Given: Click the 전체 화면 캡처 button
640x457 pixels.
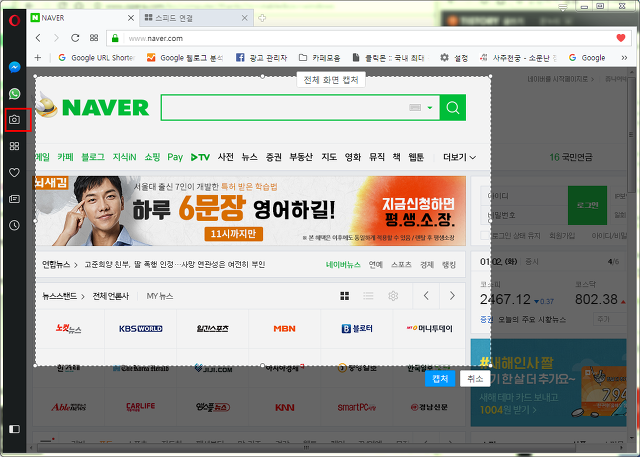Looking at the screenshot, I should coord(331,80).
